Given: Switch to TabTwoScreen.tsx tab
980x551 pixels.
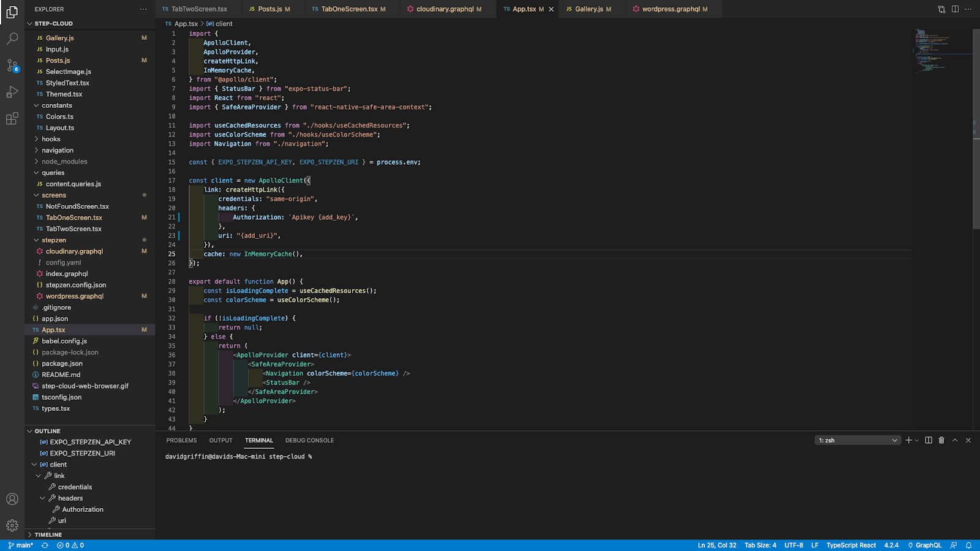Looking at the screenshot, I should pos(199,9).
